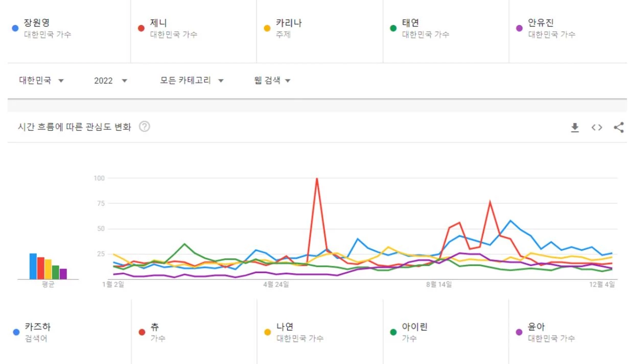Click green dot beside 태연
This screenshot has height=364, width=628.
tap(393, 29)
